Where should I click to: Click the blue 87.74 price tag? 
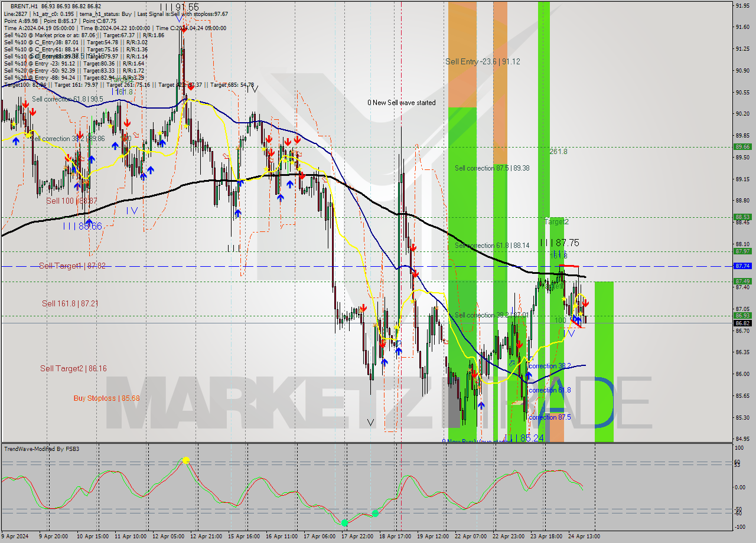point(742,266)
